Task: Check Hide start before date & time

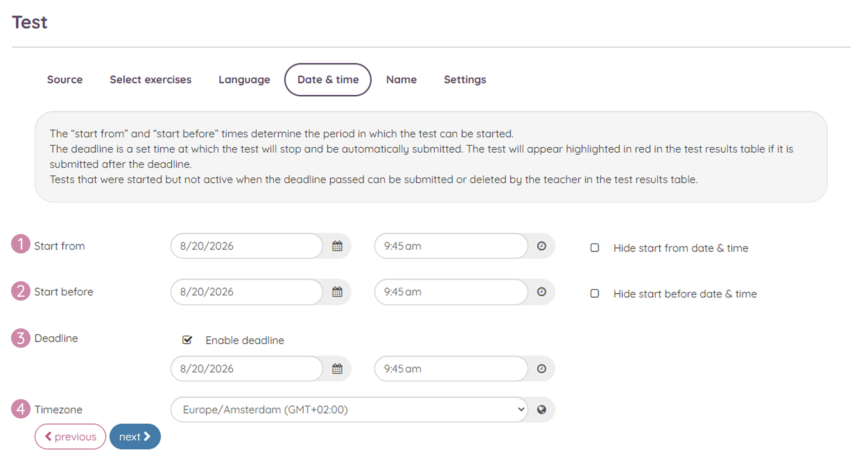Action: point(595,294)
